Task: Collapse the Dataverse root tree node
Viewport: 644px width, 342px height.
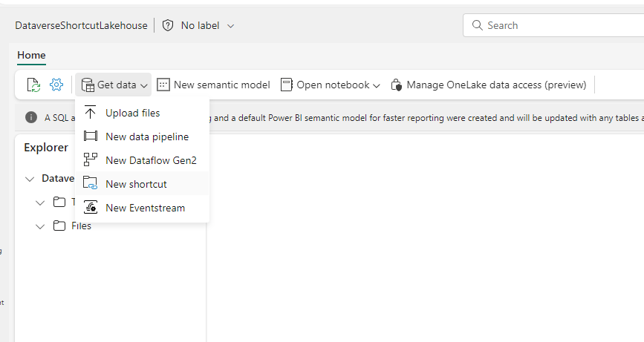Action: click(30, 179)
